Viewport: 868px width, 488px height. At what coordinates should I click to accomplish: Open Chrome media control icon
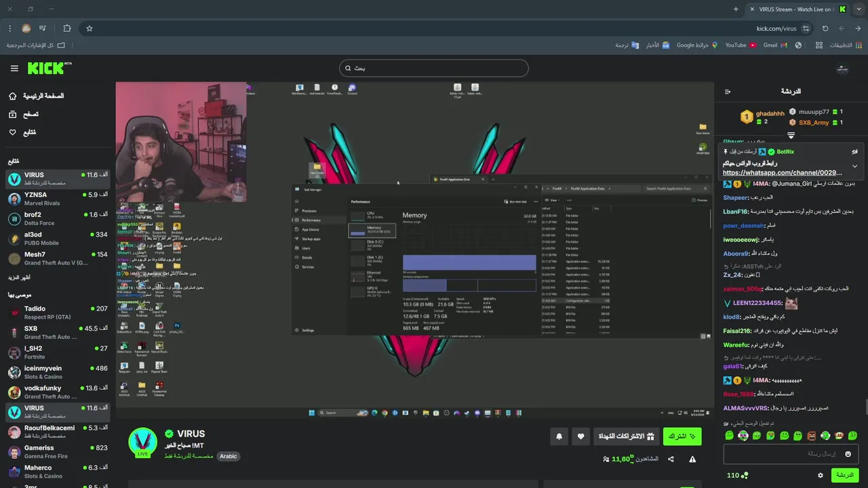(43, 28)
